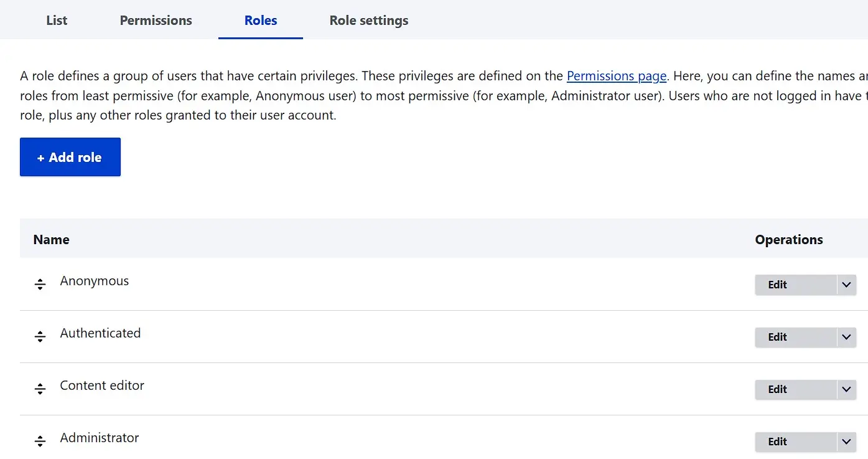Viewport: 868px width, 459px height.
Task: Expand the operations dropdown for Authenticated
Action: tap(846, 337)
